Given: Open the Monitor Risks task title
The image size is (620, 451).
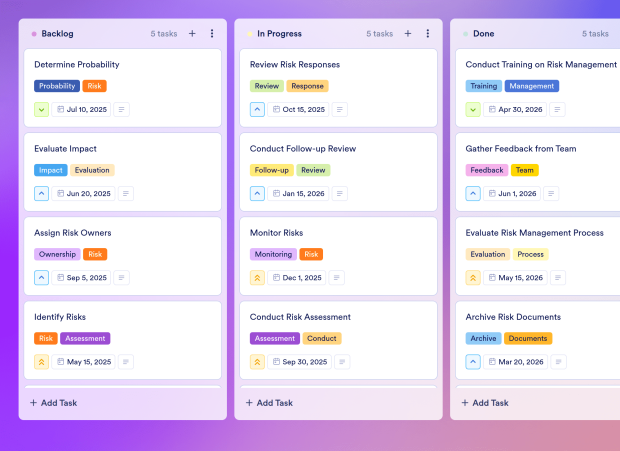Looking at the screenshot, I should pos(276,233).
